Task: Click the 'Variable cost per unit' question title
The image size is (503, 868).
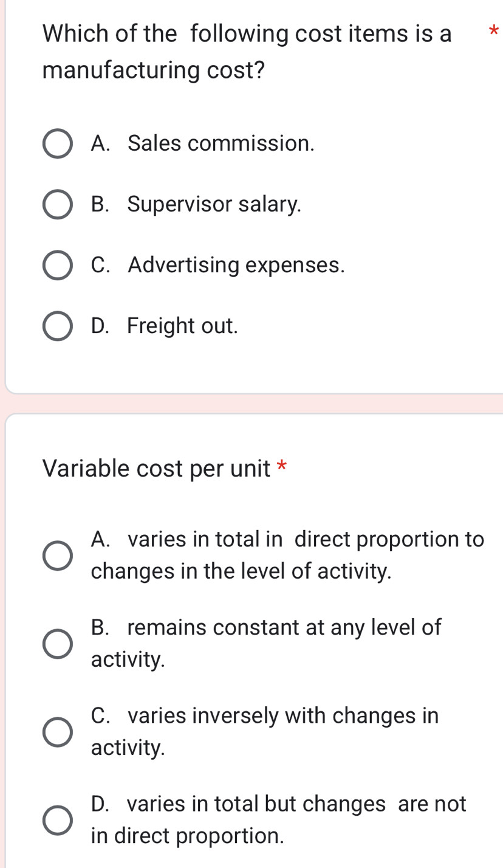Action: tap(156, 469)
